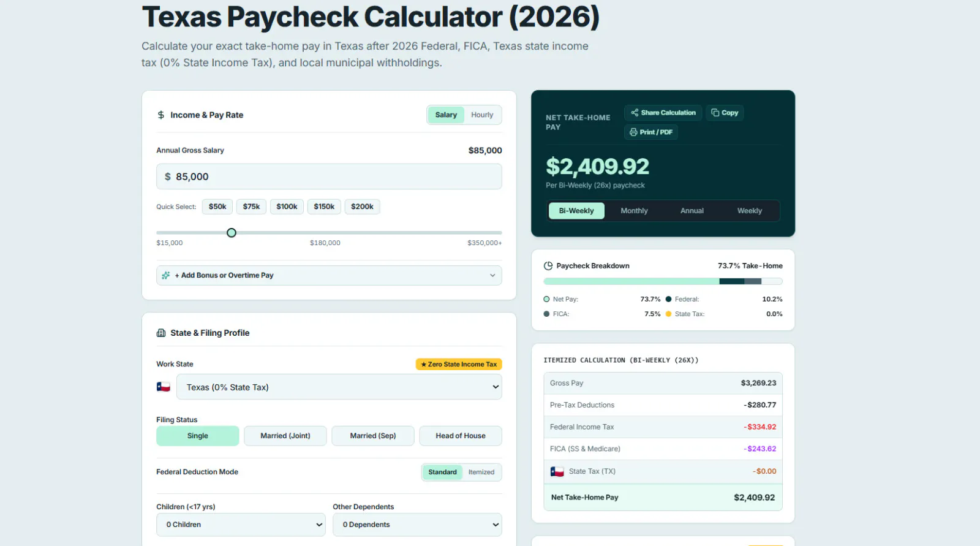Click the pie chart icon beside Paycheck Breakdown
This screenshot has width=980, height=546.
coord(548,266)
